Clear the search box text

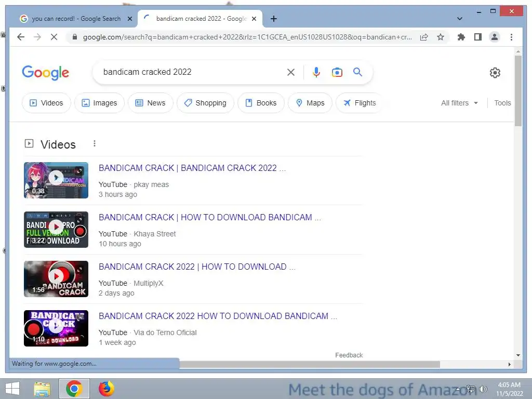point(291,72)
